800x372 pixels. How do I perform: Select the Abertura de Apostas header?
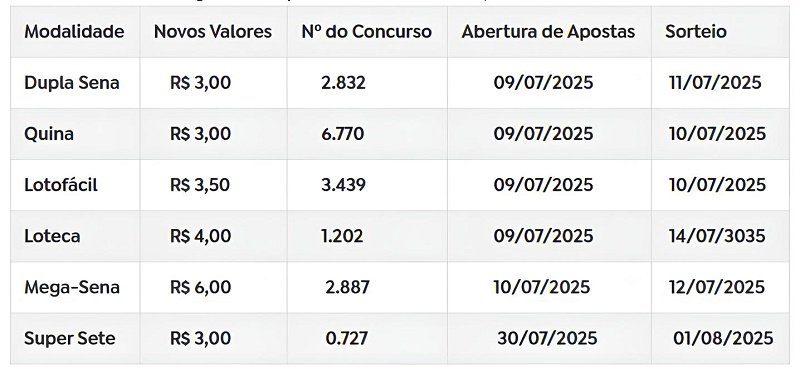(548, 32)
